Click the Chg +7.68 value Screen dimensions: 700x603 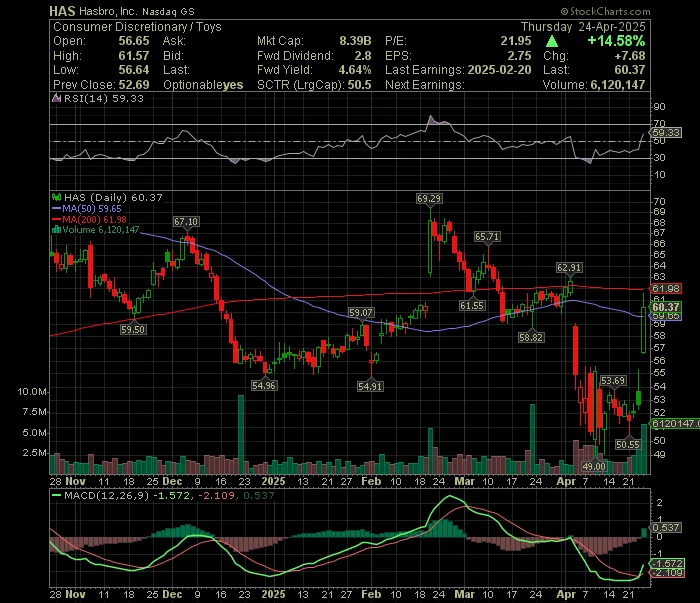pos(630,56)
